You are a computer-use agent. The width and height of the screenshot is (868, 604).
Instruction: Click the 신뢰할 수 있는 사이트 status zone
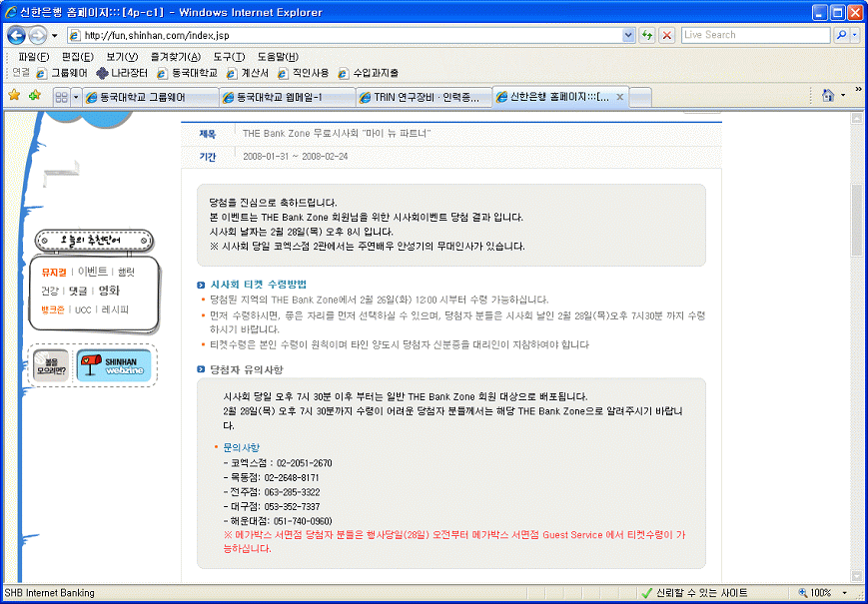pyautogui.click(x=693, y=593)
